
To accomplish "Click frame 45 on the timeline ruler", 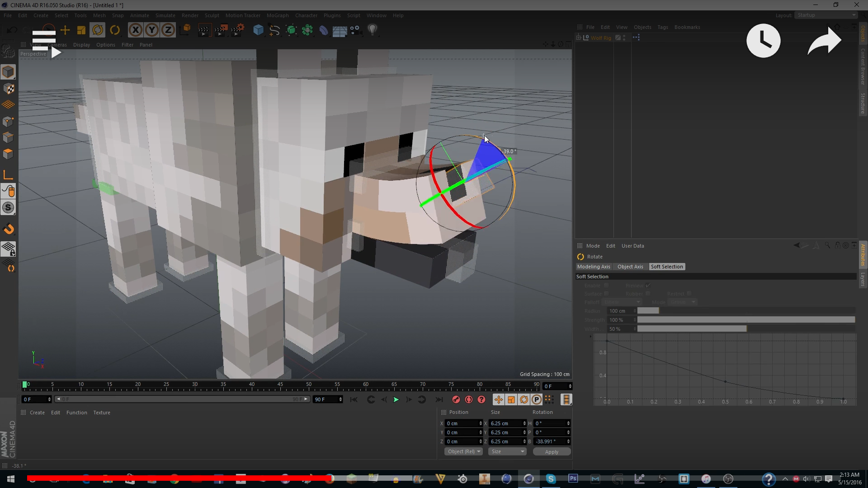I will (280, 385).
